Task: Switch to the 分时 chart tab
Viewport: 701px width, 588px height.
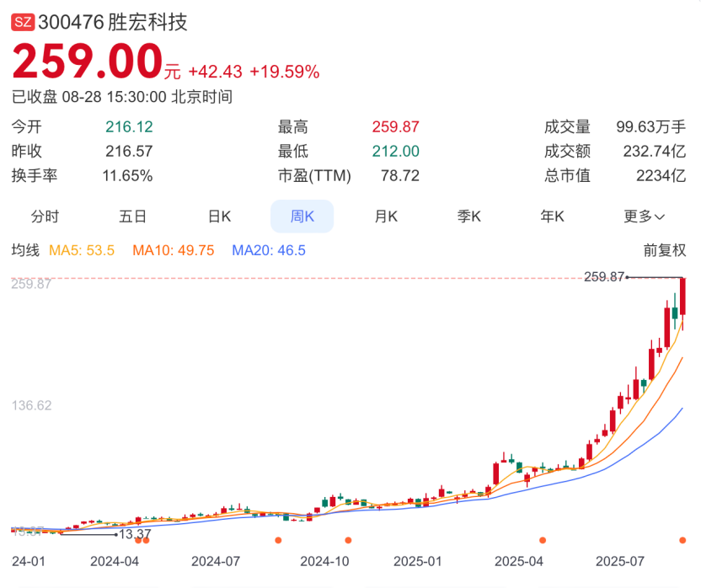Action: (45, 216)
